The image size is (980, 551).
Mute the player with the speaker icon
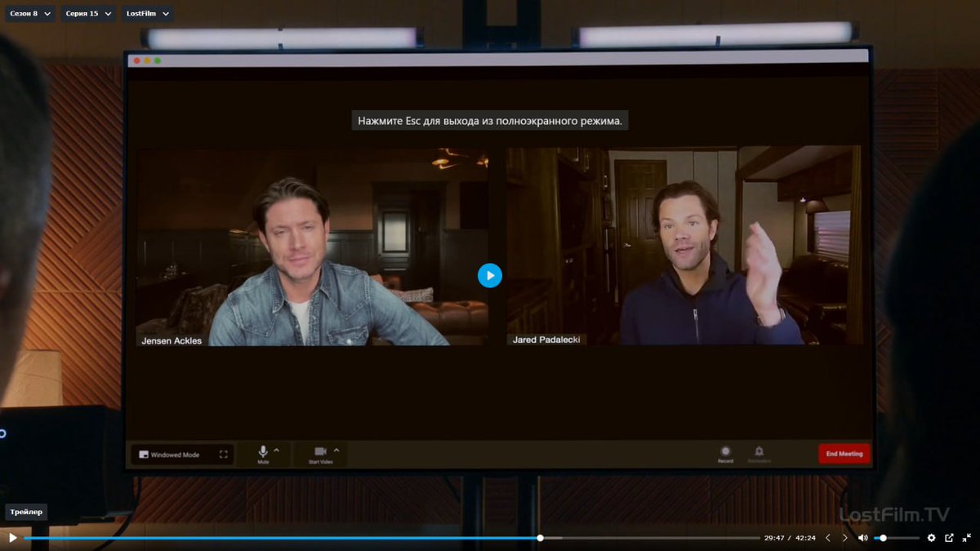[863, 538]
